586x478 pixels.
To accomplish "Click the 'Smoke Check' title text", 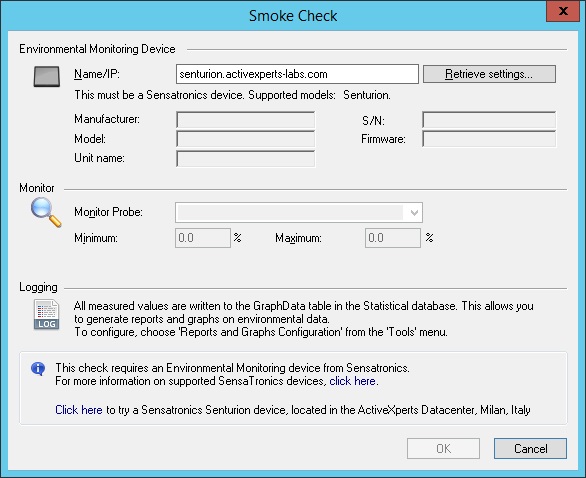I will click(293, 16).
